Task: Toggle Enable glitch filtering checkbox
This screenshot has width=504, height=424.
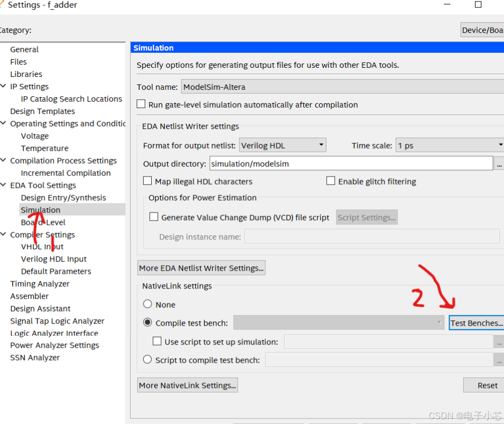Action: click(331, 181)
